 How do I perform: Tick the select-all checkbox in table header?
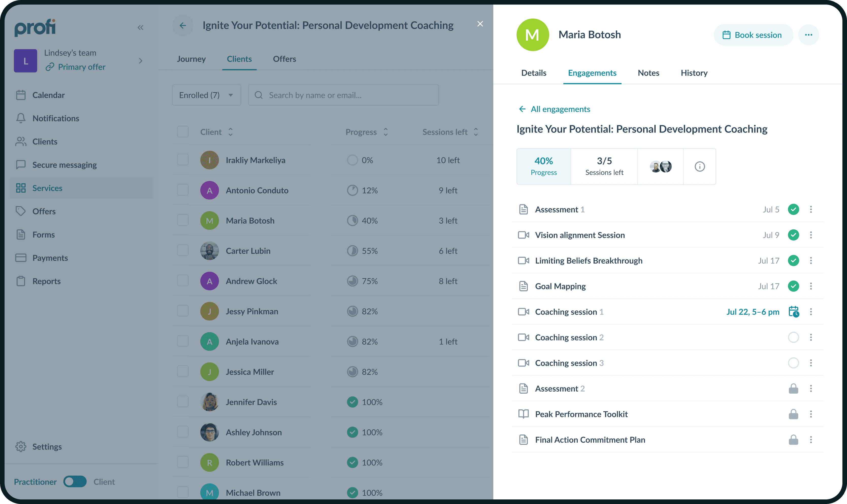[x=183, y=132]
